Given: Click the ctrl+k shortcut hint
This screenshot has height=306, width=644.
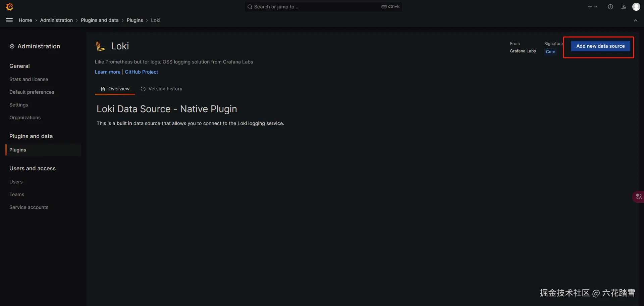Looking at the screenshot, I should pyautogui.click(x=390, y=6).
